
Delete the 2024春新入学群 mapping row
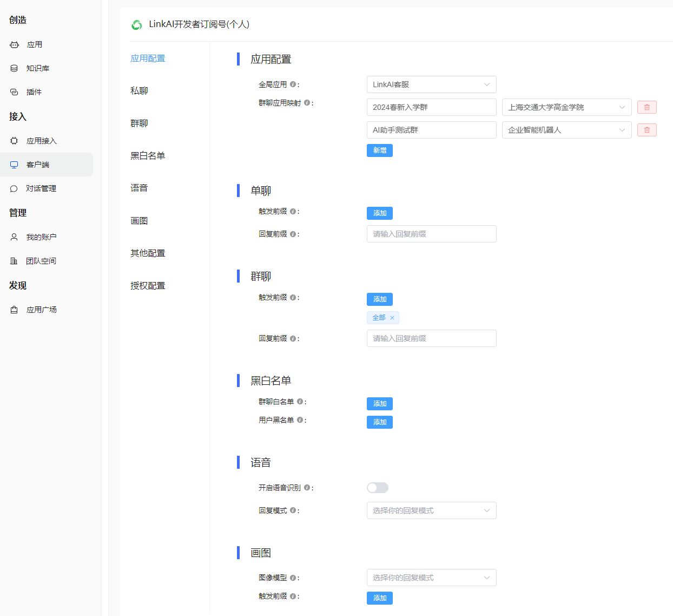pyautogui.click(x=646, y=107)
